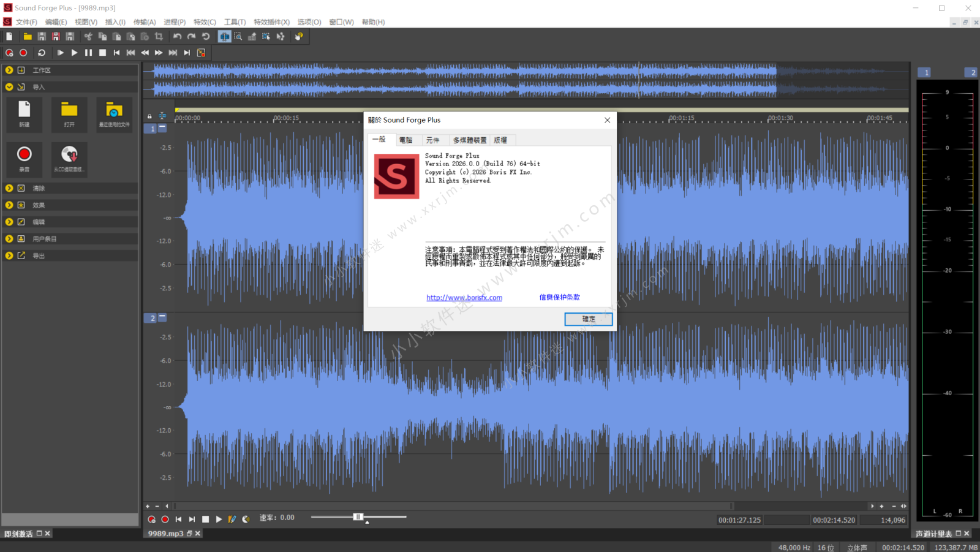Image resolution: width=980 pixels, height=552 pixels.
Task: Close the About Sound Forge Plus dialog
Action: 607,120
